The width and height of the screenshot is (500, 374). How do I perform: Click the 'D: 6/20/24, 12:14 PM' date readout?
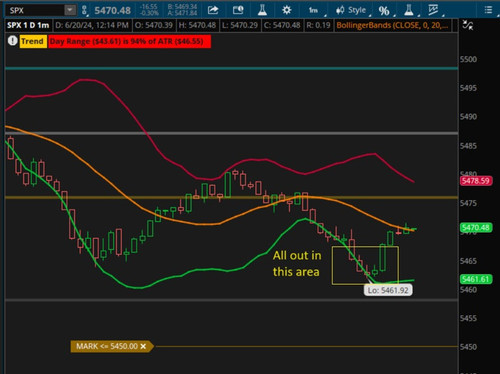point(92,25)
